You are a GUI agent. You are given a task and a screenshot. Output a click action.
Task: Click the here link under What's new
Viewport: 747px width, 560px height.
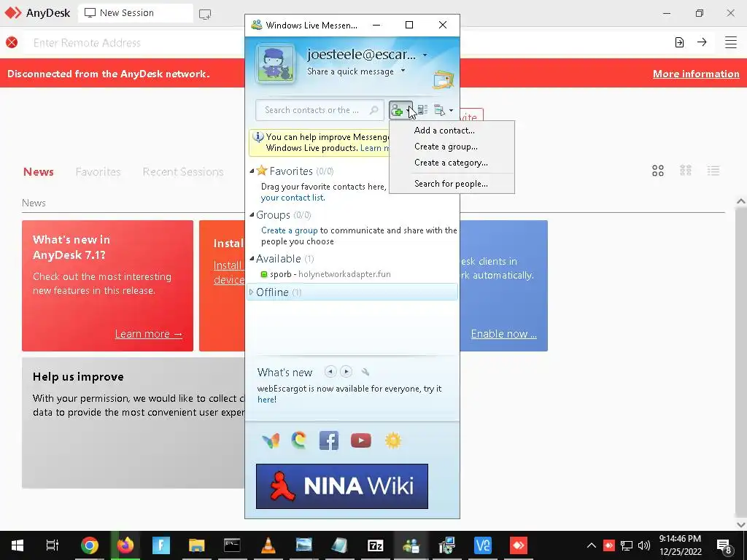(x=266, y=400)
